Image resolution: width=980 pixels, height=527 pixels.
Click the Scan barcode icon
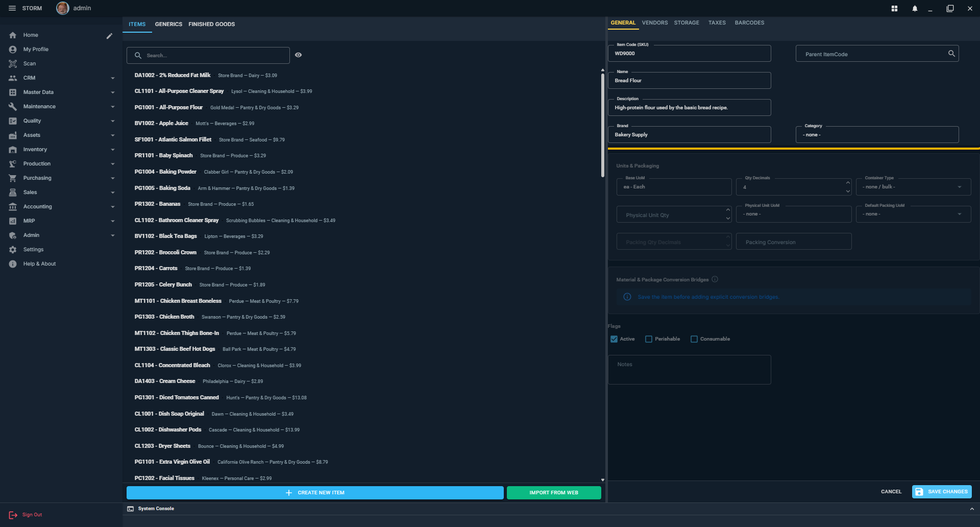pos(13,64)
